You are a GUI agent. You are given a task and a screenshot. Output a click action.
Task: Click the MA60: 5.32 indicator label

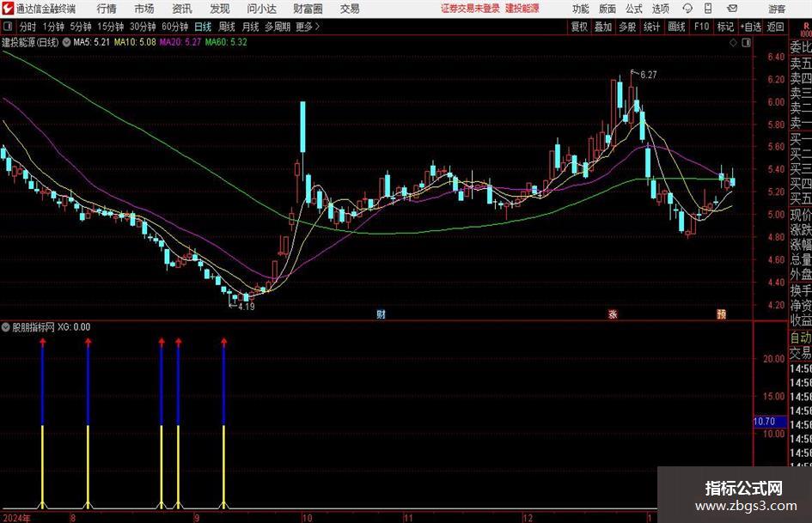pos(226,42)
